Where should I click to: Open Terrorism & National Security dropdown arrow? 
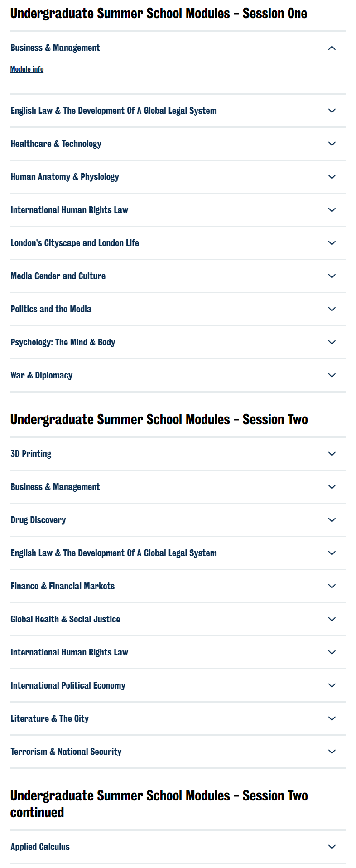(x=332, y=752)
